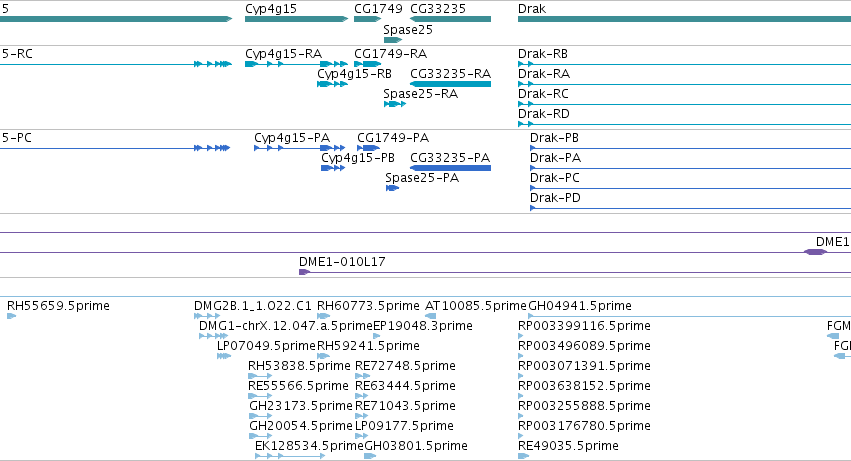Click the CG1749 gene label
The image size is (851, 461).
point(378,9)
